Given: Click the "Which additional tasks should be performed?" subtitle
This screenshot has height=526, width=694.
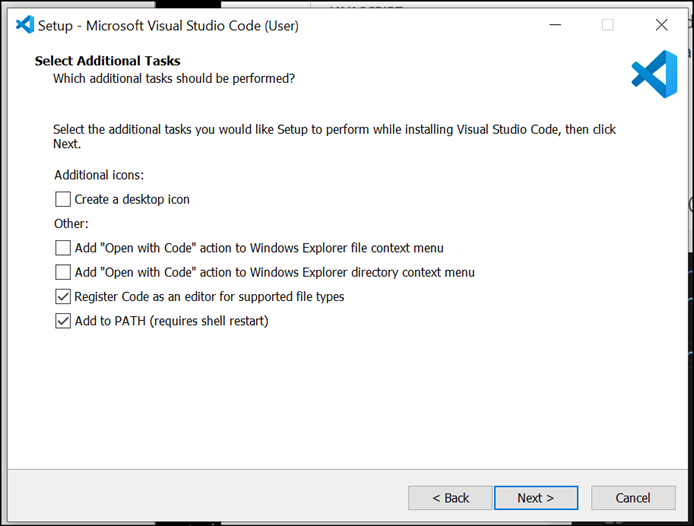Looking at the screenshot, I should [x=174, y=78].
